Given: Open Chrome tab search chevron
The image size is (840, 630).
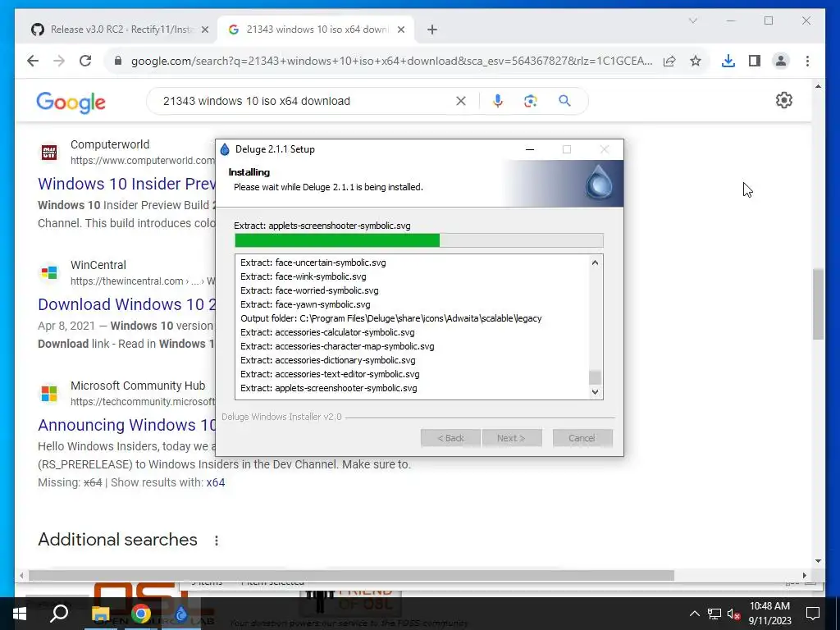Looking at the screenshot, I should 692,21.
